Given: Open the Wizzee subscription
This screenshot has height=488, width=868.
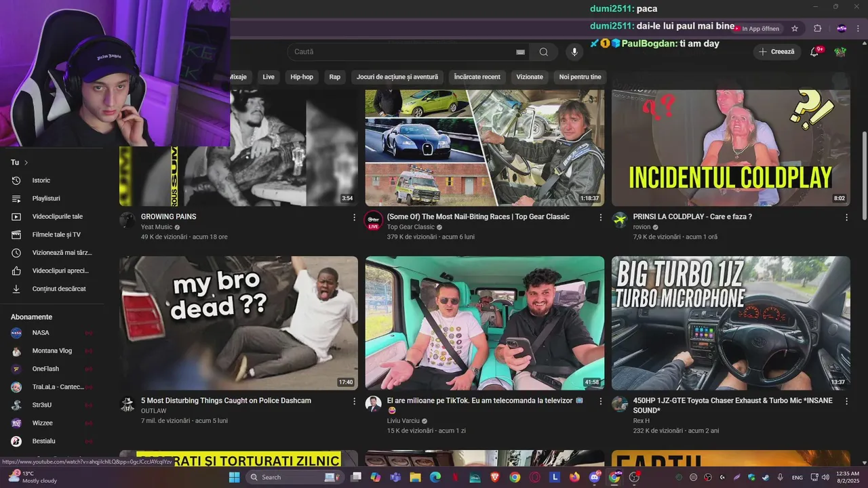Looking at the screenshot, I should [52, 423].
